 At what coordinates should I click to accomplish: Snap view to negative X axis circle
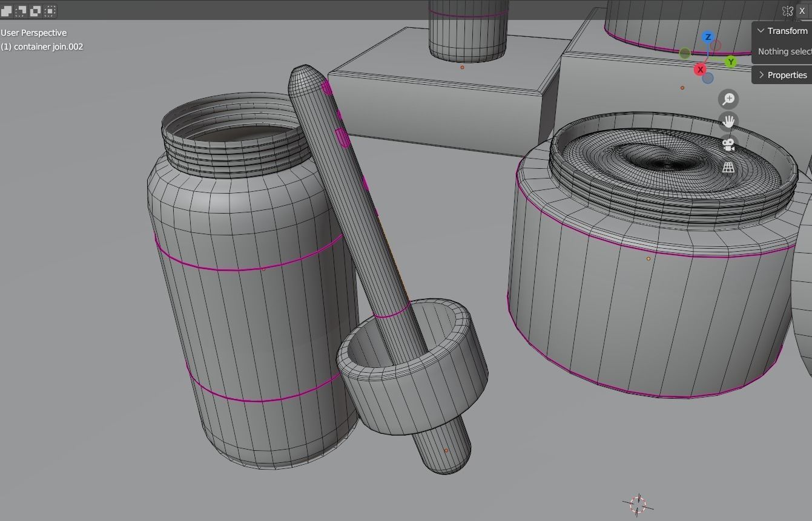(x=716, y=45)
